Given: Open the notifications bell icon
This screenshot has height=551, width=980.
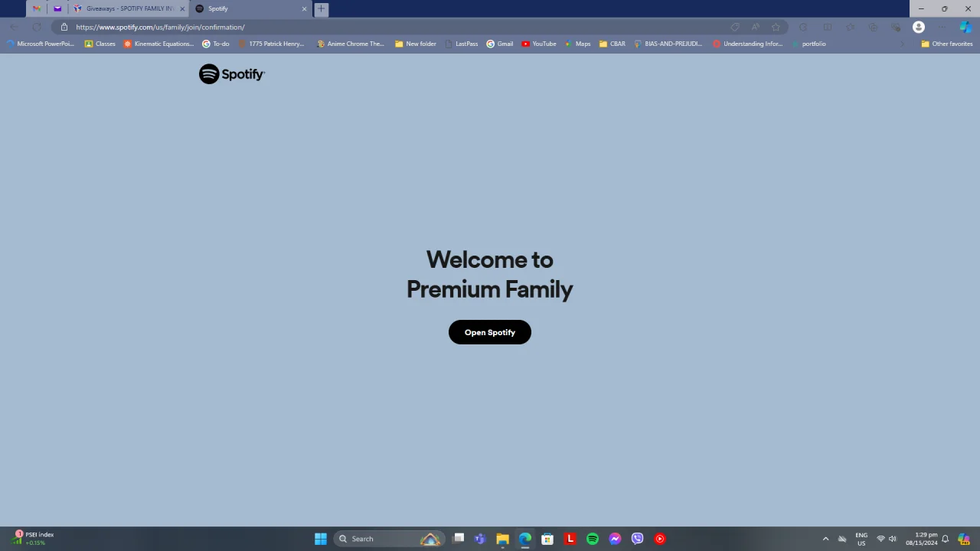Looking at the screenshot, I should point(946,539).
